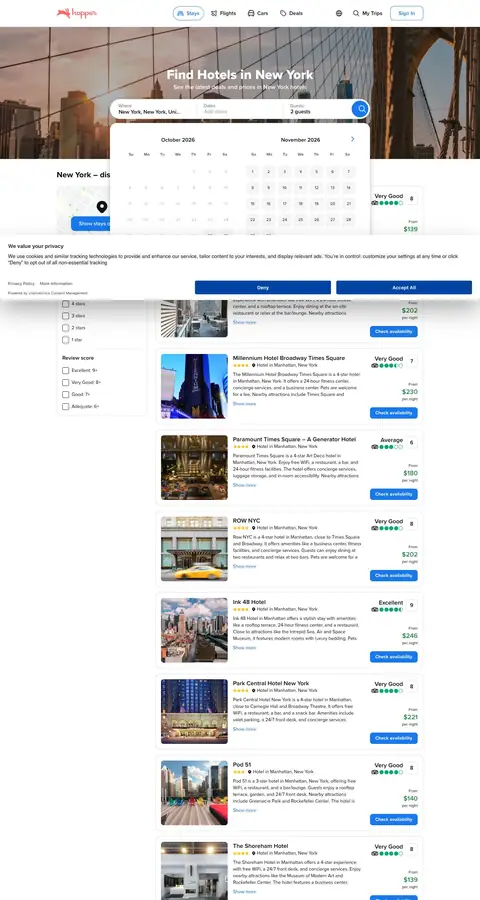
Task: Open My Trips
Action: (367, 13)
